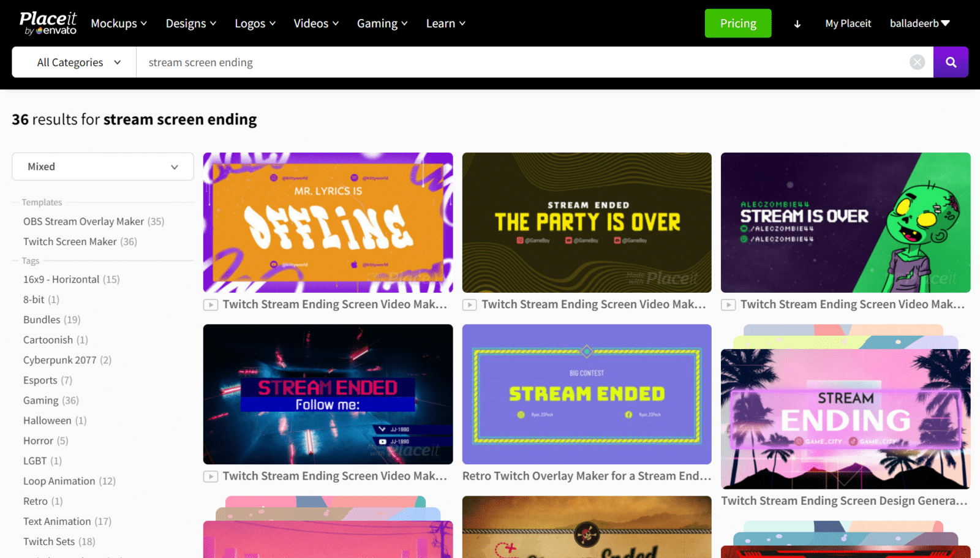Click video icon beside first Twitch Stream Ending title
Image resolution: width=980 pixels, height=558 pixels.
click(x=211, y=304)
